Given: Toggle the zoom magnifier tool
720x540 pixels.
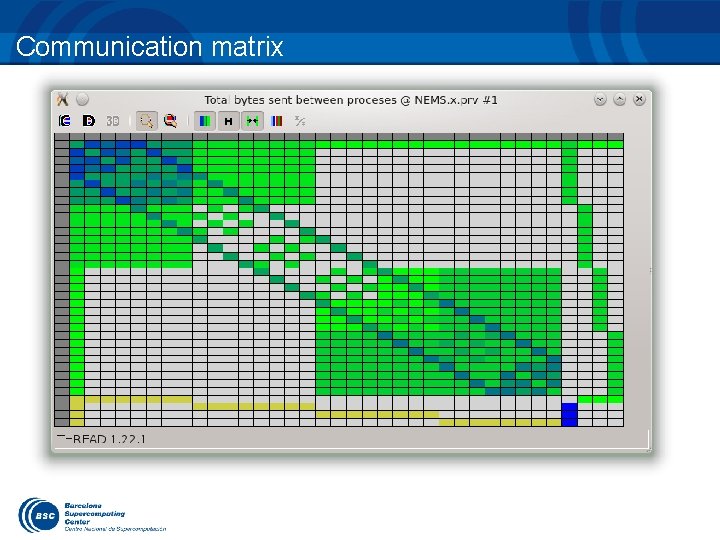Looking at the screenshot, I should tap(146, 121).
